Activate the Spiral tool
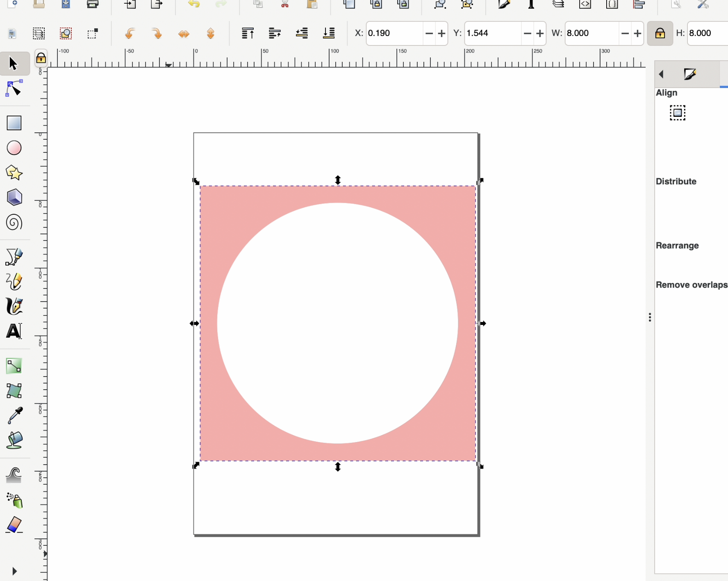728x581 pixels. tap(14, 222)
